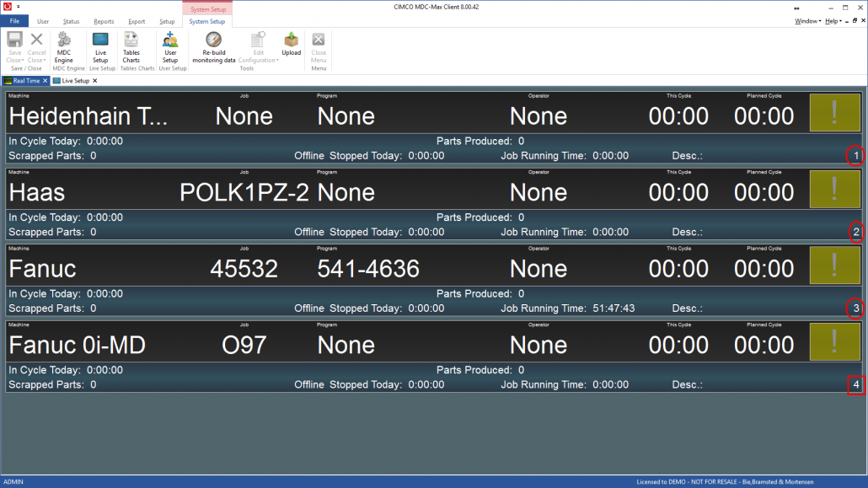Click the Fanuc 0i-MD warning status icon
Screen dimensions: 868x488
tap(834, 341)
